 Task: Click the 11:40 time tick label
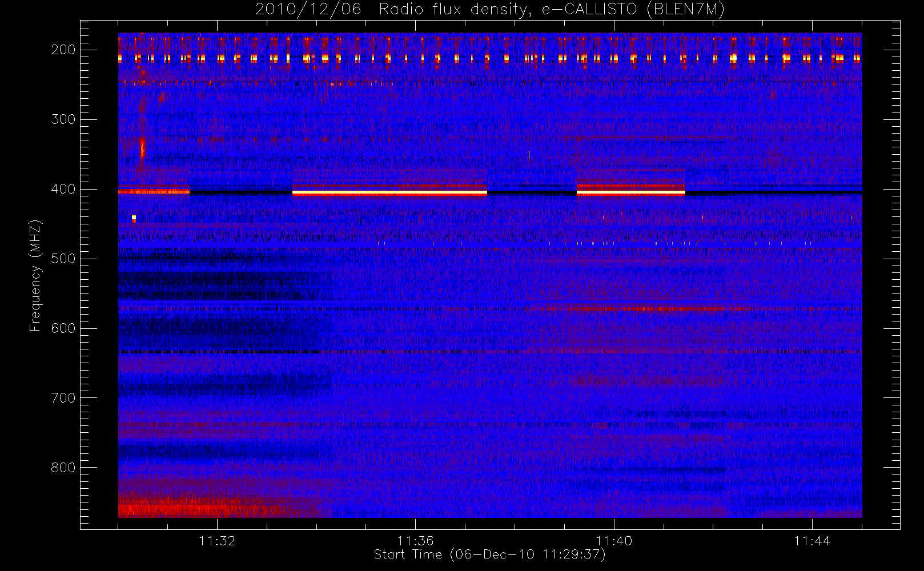(x=614, y=541)
